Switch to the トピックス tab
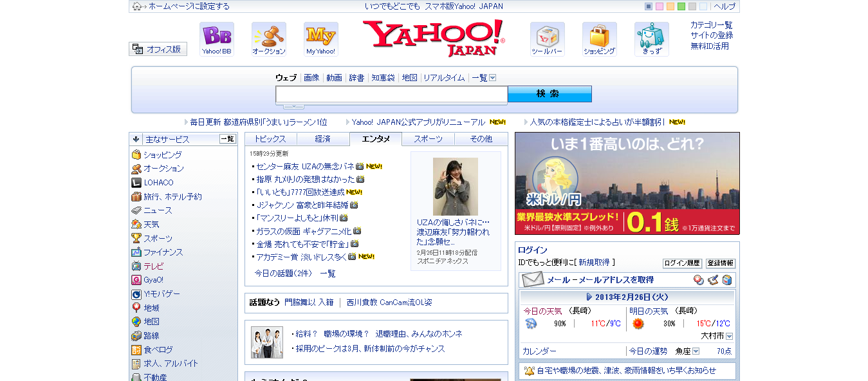This screenshot has height=381, width=868. (x=270, y=139)
